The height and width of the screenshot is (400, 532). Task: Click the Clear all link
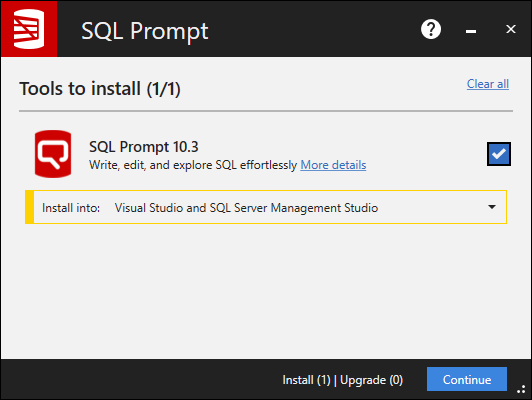488,84
